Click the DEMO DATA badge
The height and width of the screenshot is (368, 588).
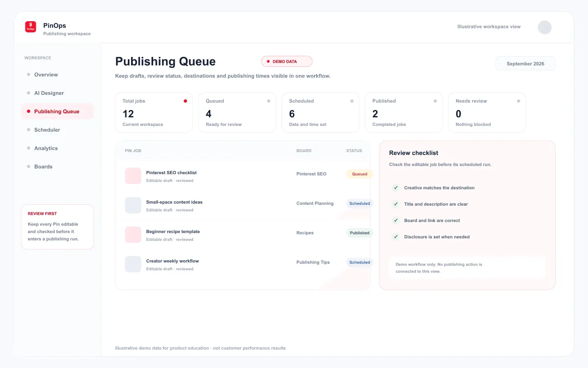point(287,61)
